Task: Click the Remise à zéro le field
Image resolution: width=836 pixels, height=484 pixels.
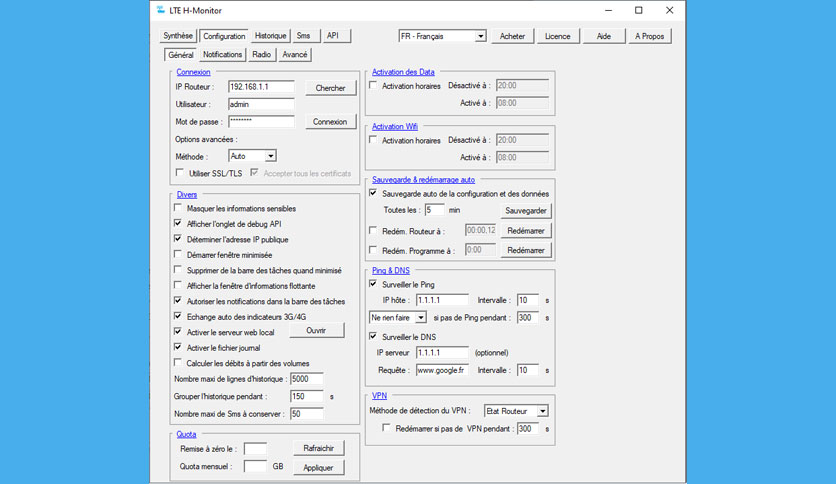Action: (x=255, y=449)
